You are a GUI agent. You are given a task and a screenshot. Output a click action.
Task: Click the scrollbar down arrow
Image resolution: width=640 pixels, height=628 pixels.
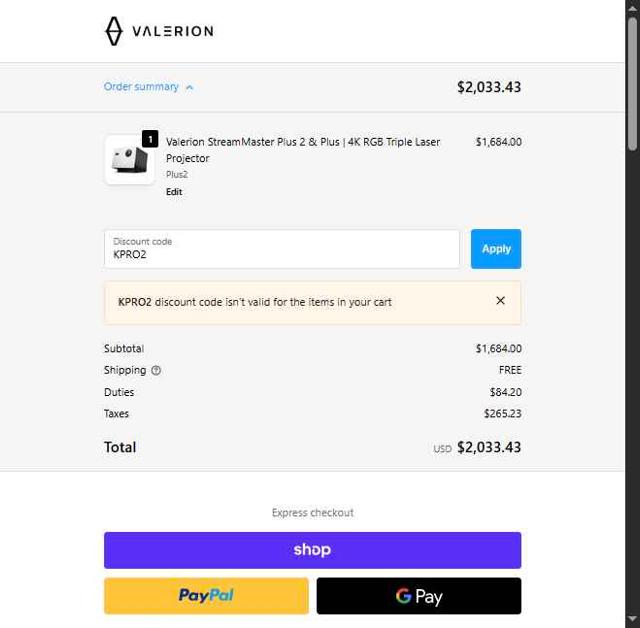pyautogui.click(x=632, y=620)
